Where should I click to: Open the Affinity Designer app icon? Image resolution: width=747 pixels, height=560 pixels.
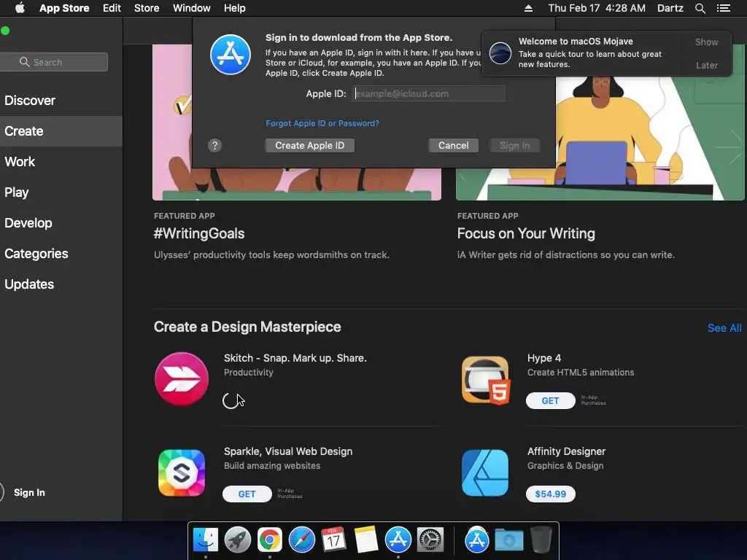click(x=485, y=472)
